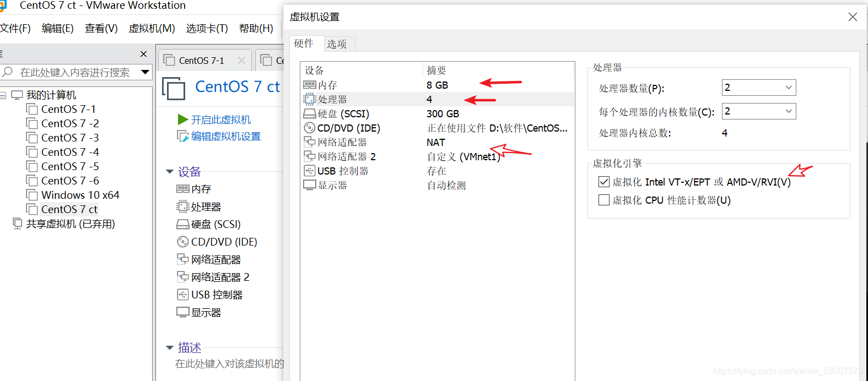This screenshot has width=868, height=381.
Task: Close the virtual machine settings dialog
Action: [853, 17]
